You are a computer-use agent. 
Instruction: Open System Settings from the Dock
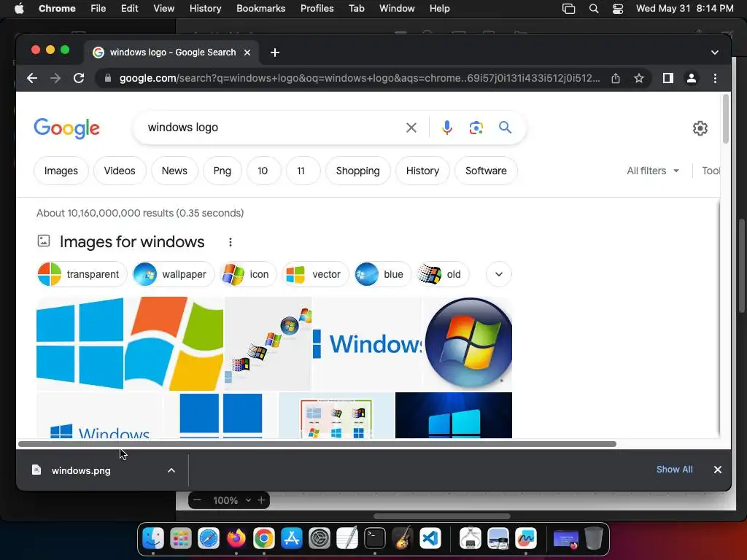320,539
